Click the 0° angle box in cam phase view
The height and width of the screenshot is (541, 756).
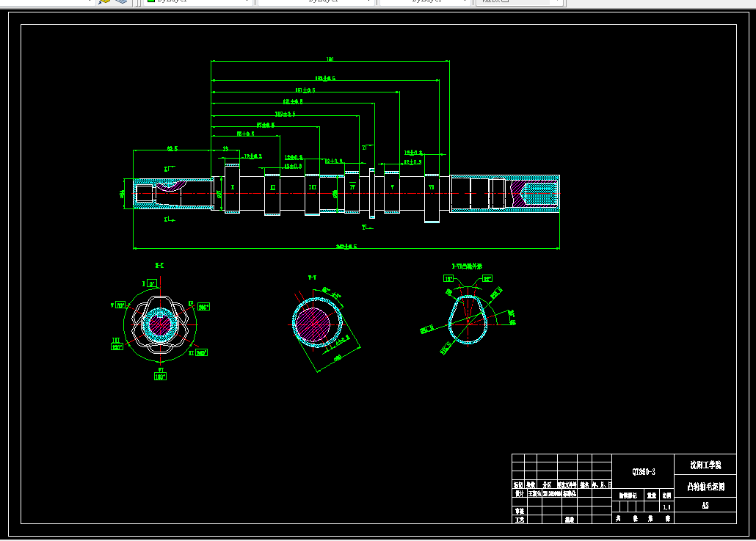click(x=152, y=283)
